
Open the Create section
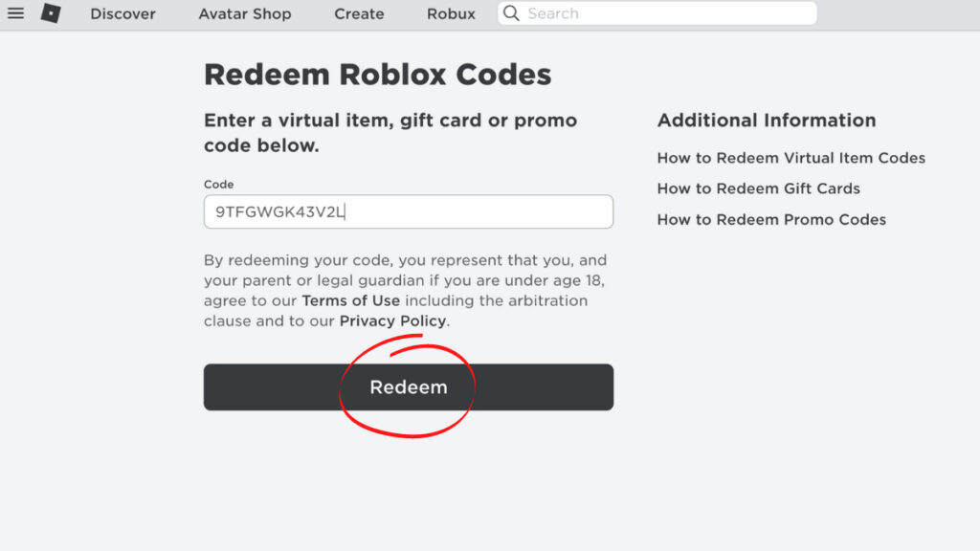359,13
